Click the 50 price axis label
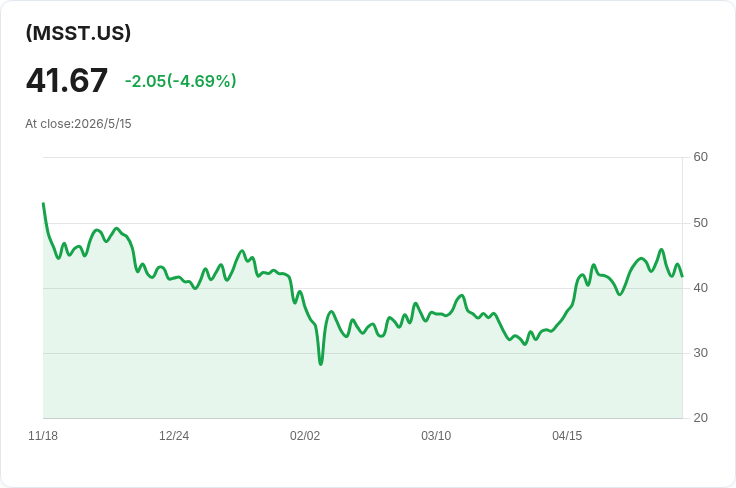The width and height of the screenshot is (736, 488). [700, 223]
